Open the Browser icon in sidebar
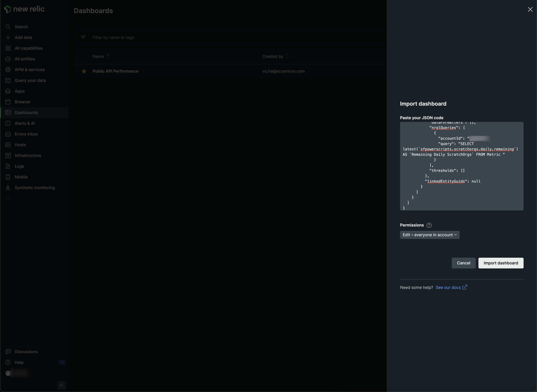The image size is (537, 392). pyautogui.click(x=8, y=102)
